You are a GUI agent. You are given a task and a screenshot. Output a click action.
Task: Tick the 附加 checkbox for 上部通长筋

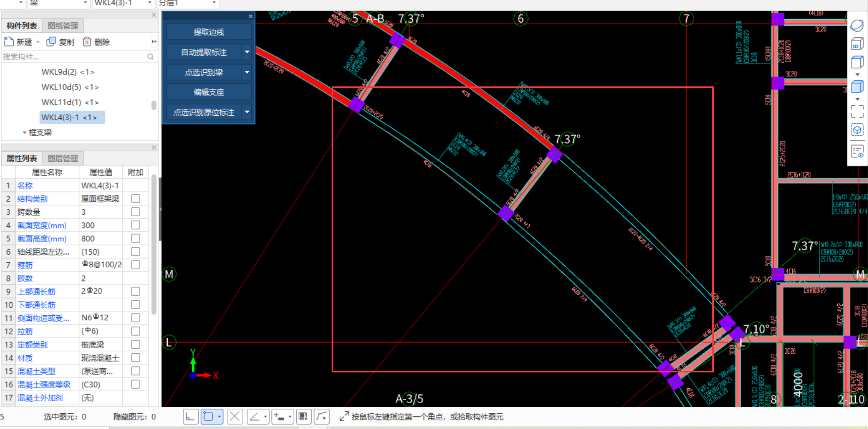(x=135, y=291)
